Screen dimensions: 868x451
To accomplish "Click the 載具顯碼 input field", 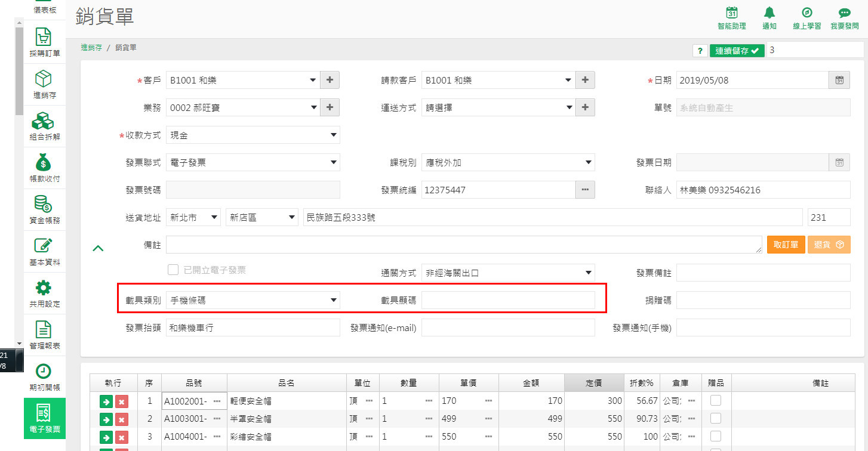I will point(508,300).
